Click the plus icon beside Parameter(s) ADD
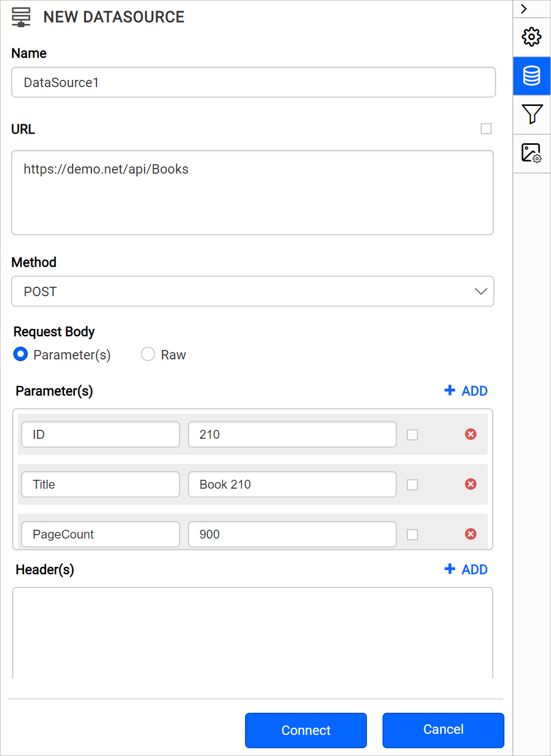This screenshot has width=551, height=756. coord(450,390)
